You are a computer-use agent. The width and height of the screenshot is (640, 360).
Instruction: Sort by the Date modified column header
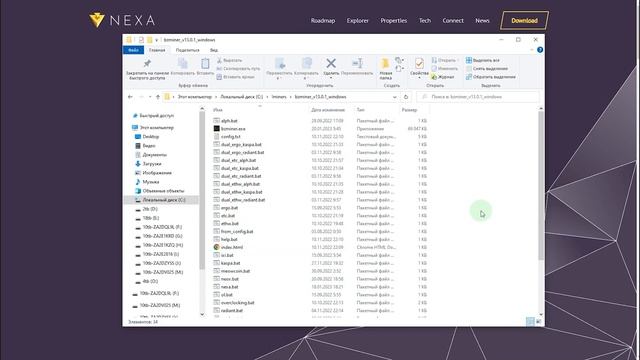coord(328,110)
